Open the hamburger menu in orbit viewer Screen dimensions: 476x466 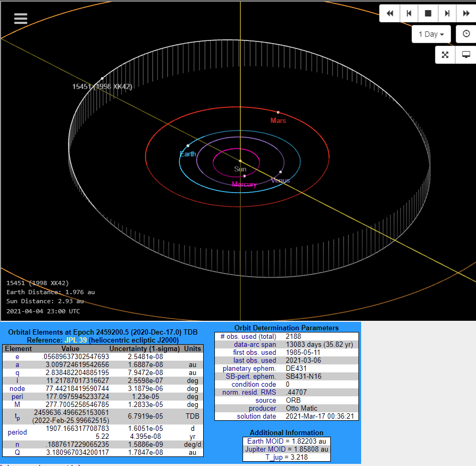tap(21, 19)
